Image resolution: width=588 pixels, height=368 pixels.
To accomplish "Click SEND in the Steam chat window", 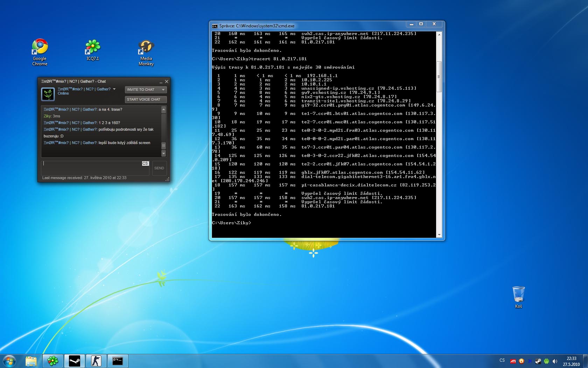I will pyautogui.click(x=159, y=168).
